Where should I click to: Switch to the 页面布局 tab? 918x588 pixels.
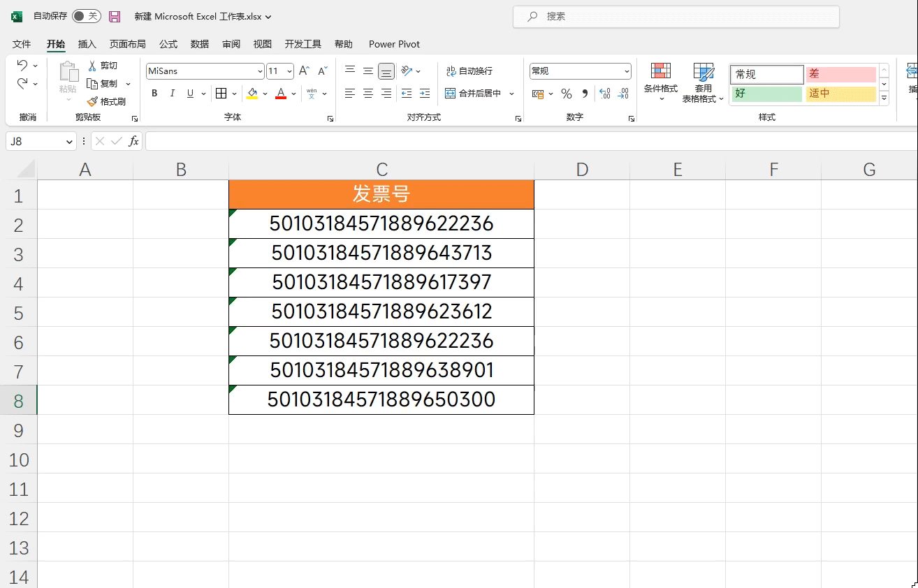128,44
